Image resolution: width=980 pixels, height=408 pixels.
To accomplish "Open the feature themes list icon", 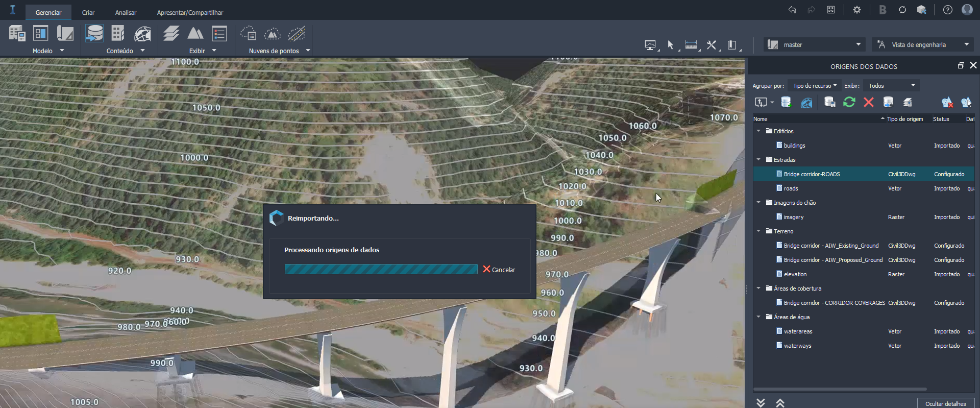I will (219, 34).
